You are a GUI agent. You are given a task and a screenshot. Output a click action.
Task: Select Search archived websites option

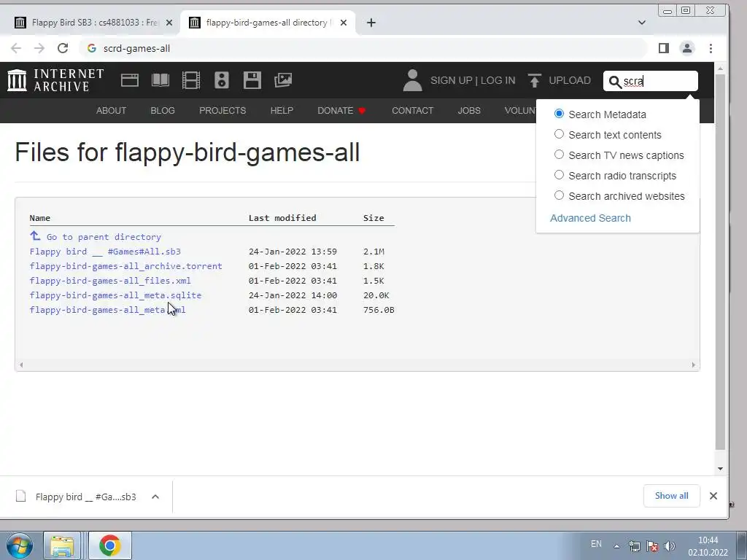pos(559,195)
